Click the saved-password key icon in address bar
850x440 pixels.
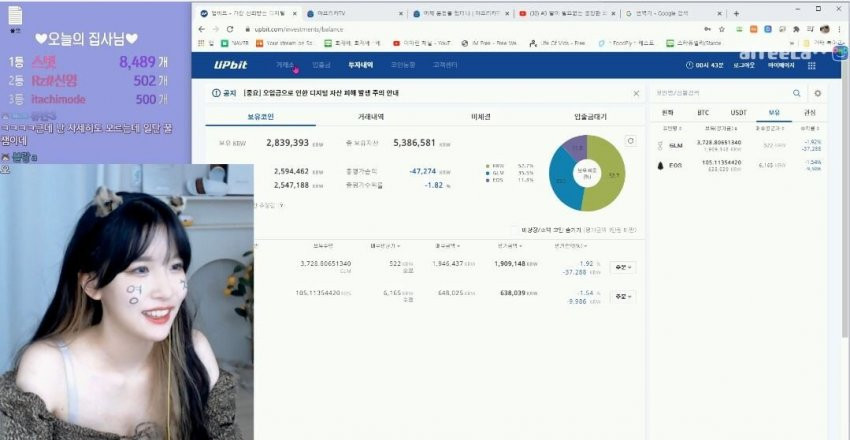pos(707,29)
